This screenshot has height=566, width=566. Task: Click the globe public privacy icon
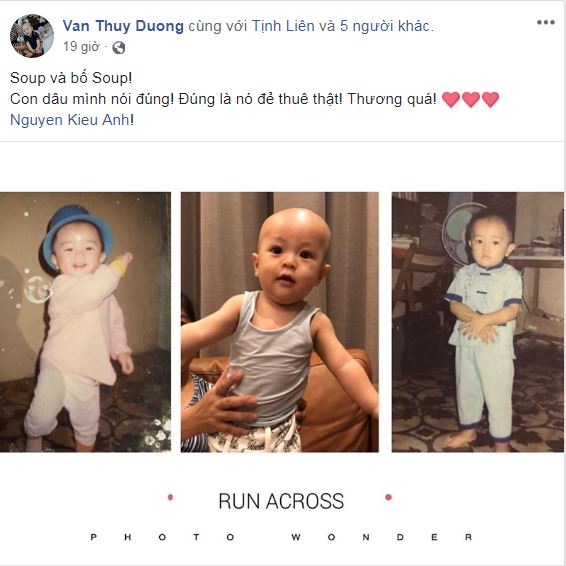(119, 47)
